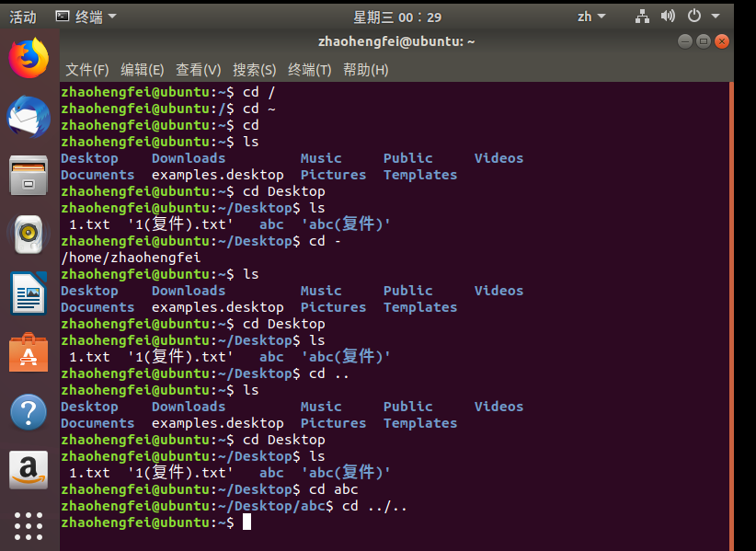Viewport: 756px width, 551px height.
Task: Open the 终端(T) menu
Action: click(310, 70)
